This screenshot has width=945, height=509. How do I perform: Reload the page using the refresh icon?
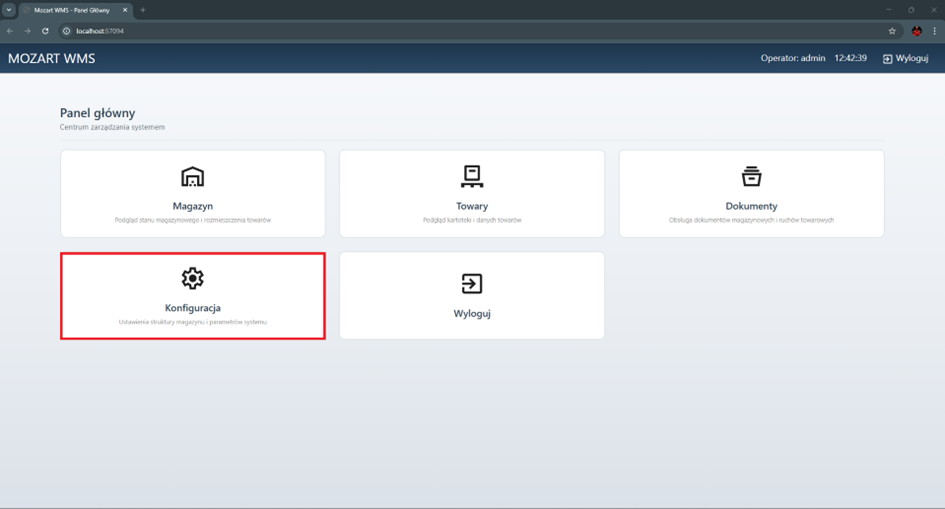click(x=45, y=31)
